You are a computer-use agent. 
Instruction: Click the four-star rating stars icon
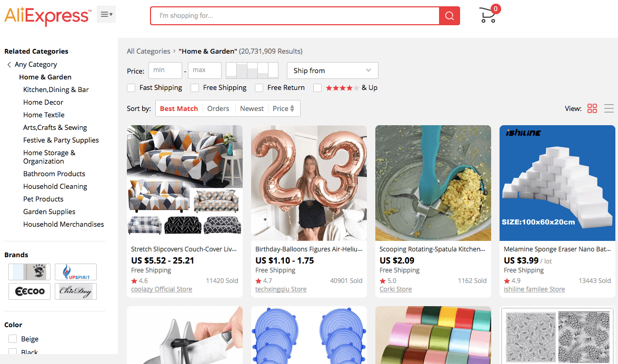click(342, 88)
